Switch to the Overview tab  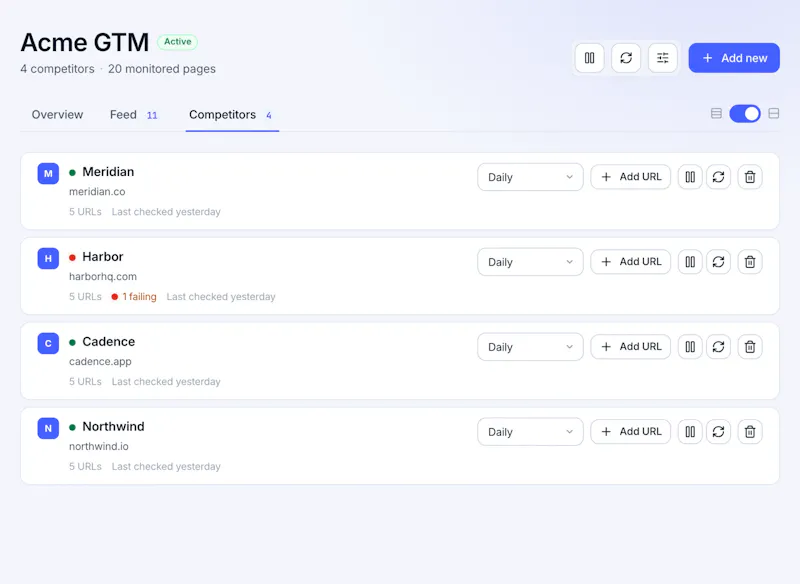[x=57, y=115]
